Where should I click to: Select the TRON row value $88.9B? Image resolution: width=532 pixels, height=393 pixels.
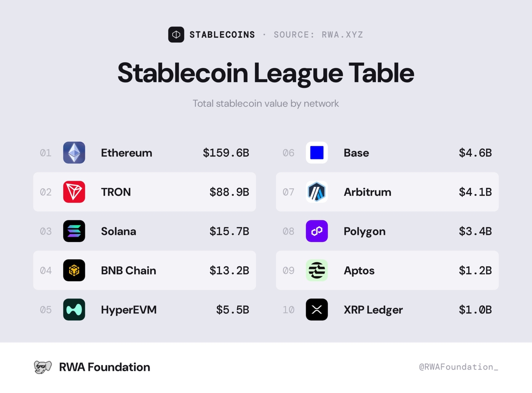pyautogui.click(x=229, y=192)
